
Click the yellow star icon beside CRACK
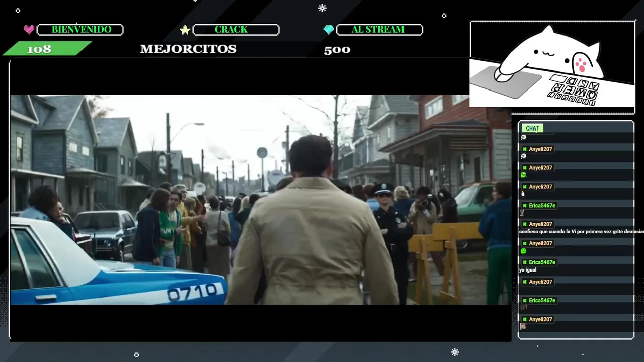[185, 30]
